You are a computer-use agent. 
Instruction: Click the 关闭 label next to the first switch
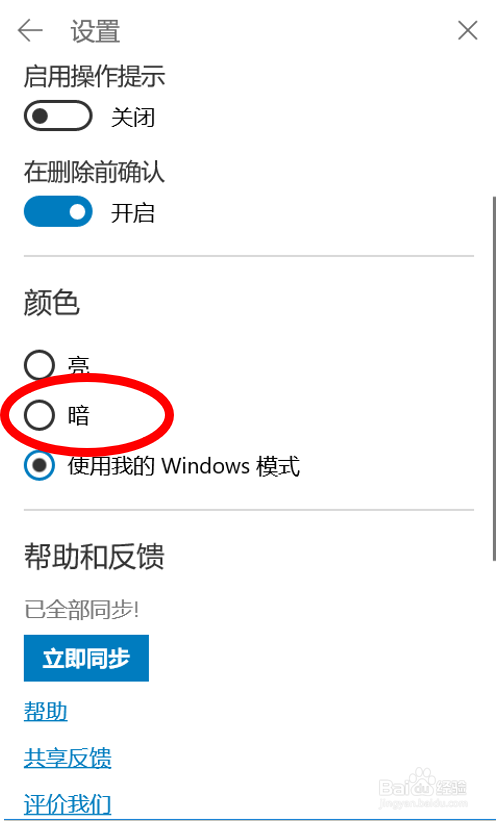133,117
